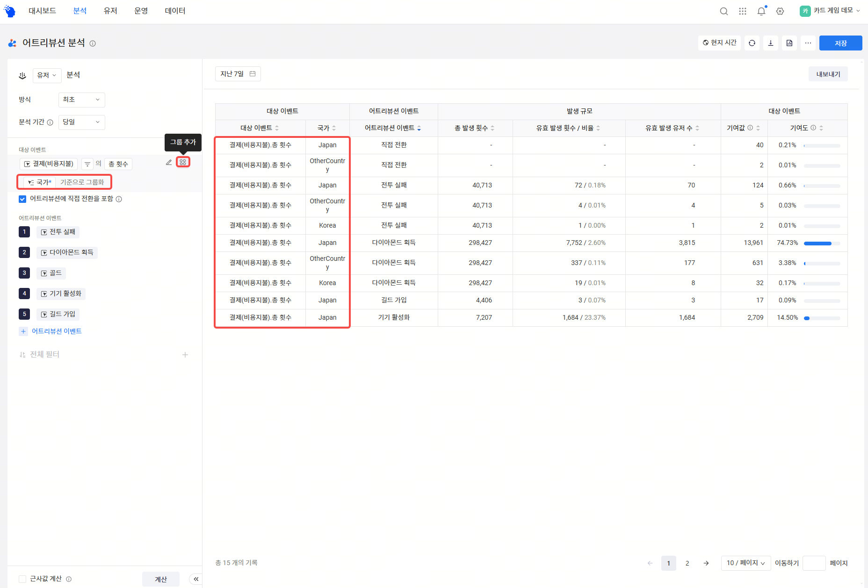Open the 10 / 페이지 page size dropdown

tap(745, 563)
